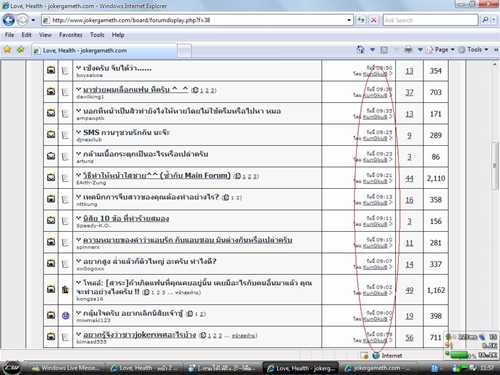The height and width of the screenshot is (375, 500).
Task: Stop loading with the red X icon
Action: coord(374,20)
